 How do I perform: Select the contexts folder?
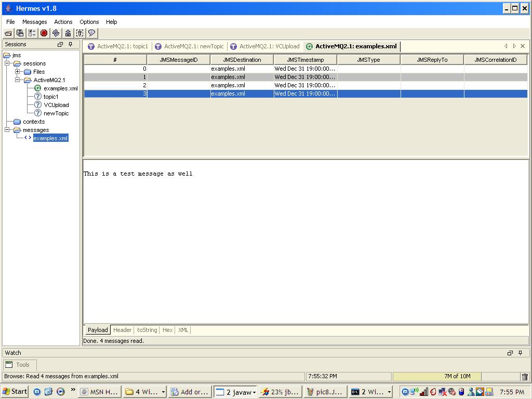click(29, 122)
